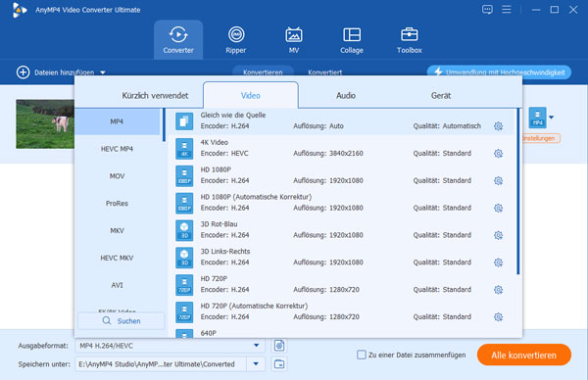Expand the Ausgabeformat dropdown
The width and height of the screenshot is (588, 380).
(256, 345)
